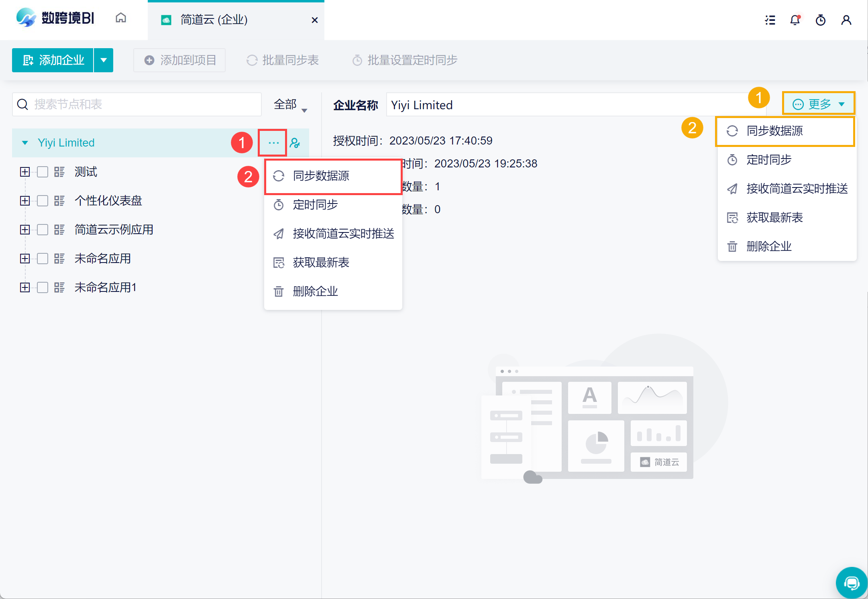The image size is (868, 599).
Task: Close the 简道云 (企业) tab
Action: point(315,20)
